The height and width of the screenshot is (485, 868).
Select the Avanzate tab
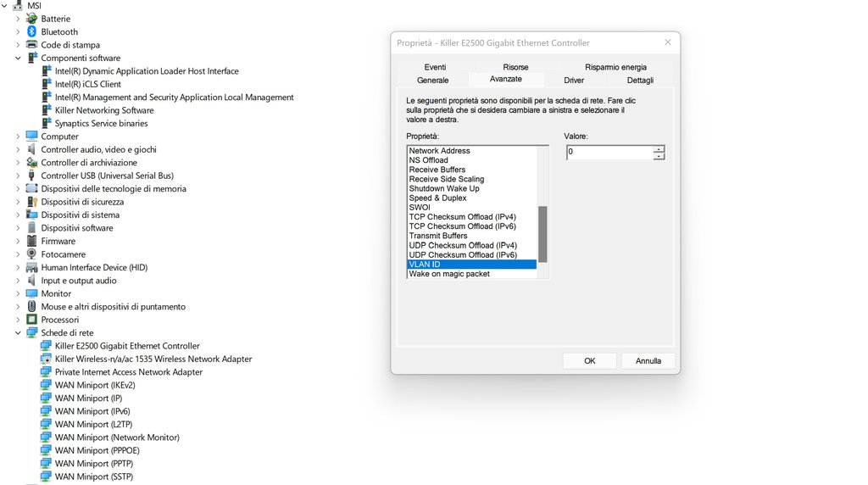click(506, 79)
